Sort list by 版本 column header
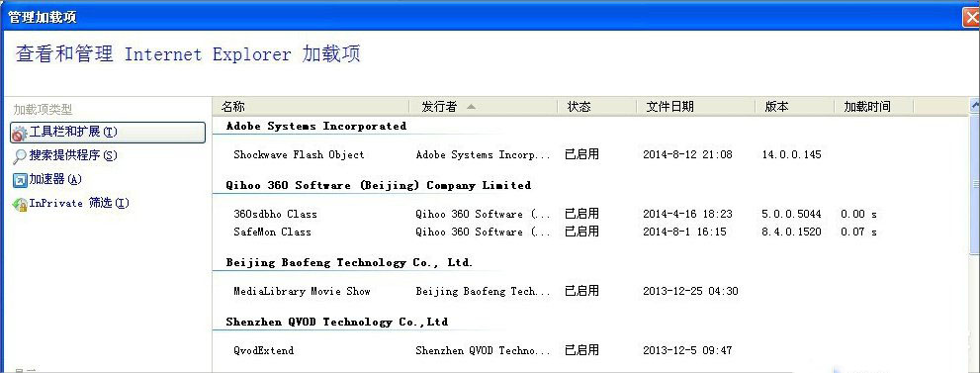The image size is (980, 373). click(794, 107)
